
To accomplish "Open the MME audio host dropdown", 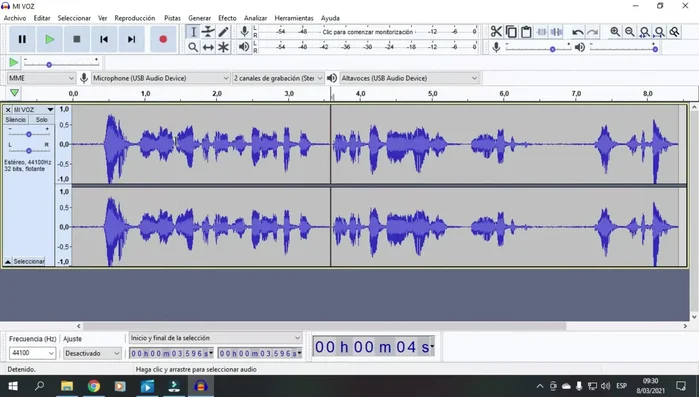I will 41,78.
